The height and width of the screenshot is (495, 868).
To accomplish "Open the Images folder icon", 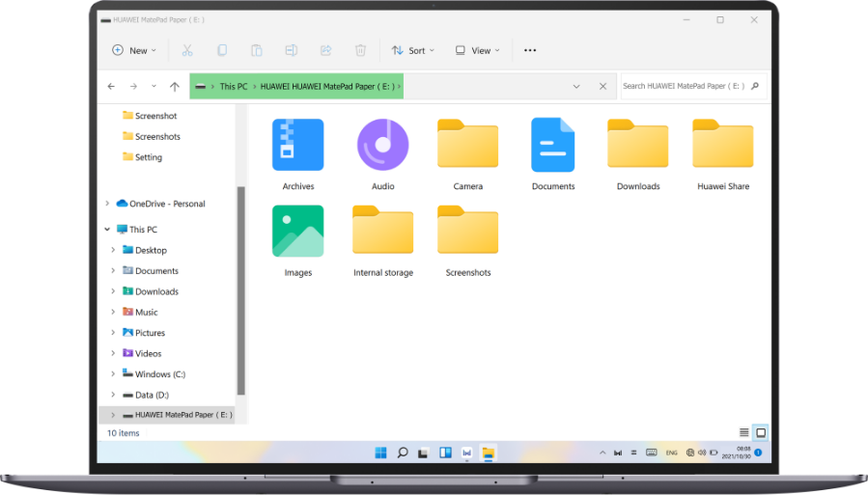I will 297,232.
